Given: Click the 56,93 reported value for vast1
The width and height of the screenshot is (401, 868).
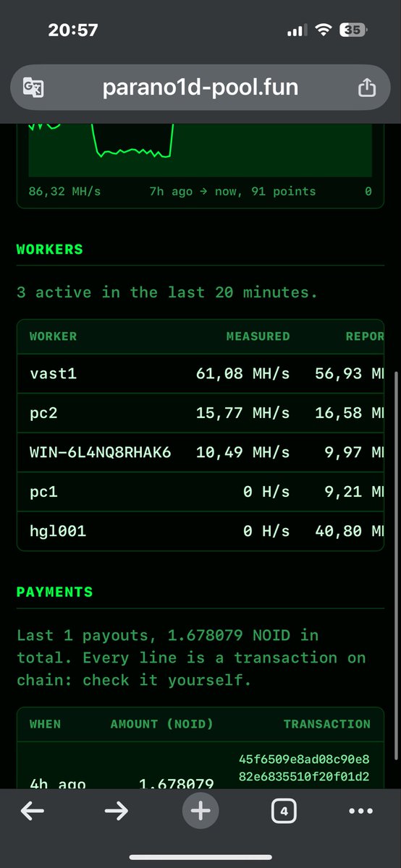Looking at the screenshot, I should (x=349, y=373).
